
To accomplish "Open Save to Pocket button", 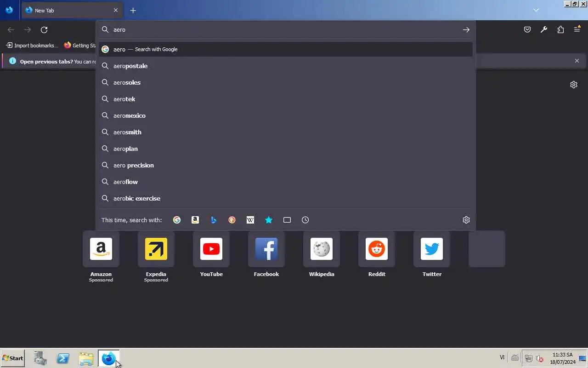I will tap(527, 30).
